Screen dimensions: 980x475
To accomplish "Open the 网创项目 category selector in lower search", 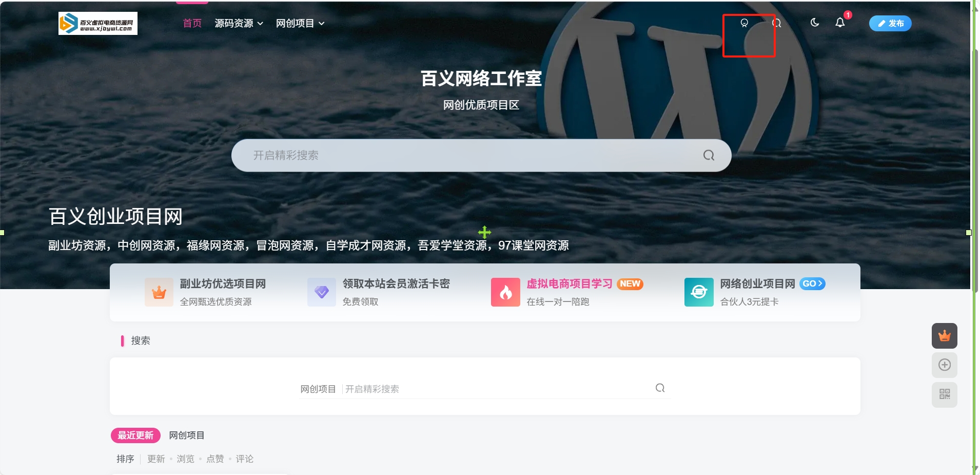I will point(318,389).
